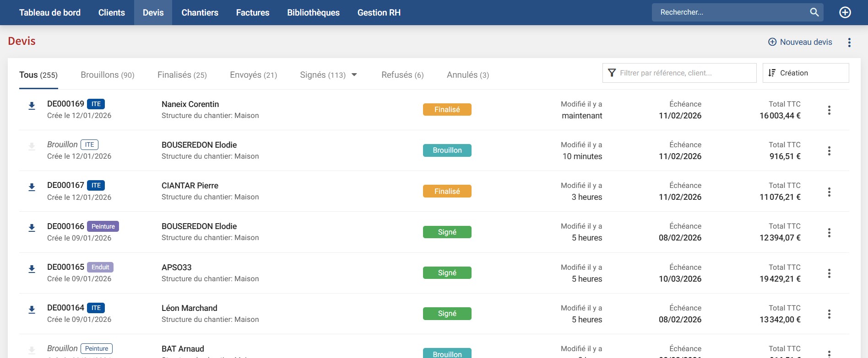Open row menu for CIANTAR Pierre quote
The width and height of the screenshot is (868, 358).
point(829,192)
